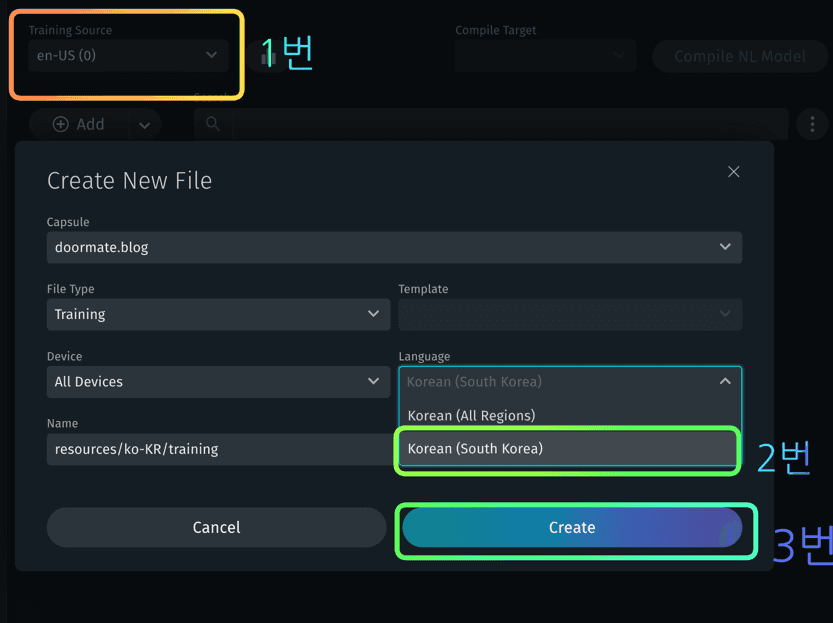
Task: Open the Device dropdown showing All Devices
Action: click(217, 381)
